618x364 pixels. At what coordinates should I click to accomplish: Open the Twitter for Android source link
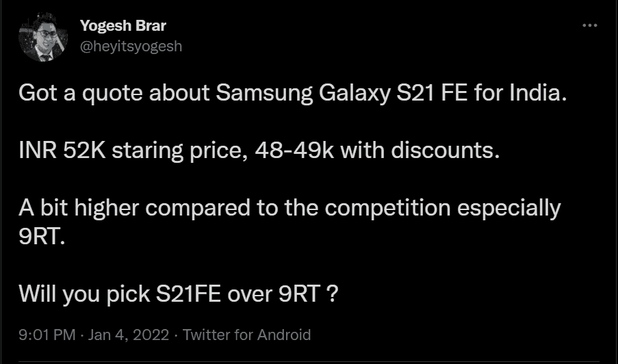[247, 335]
